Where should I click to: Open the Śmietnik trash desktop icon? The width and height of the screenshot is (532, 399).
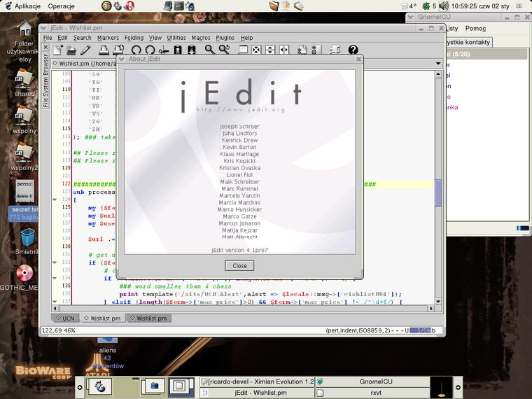27,241
